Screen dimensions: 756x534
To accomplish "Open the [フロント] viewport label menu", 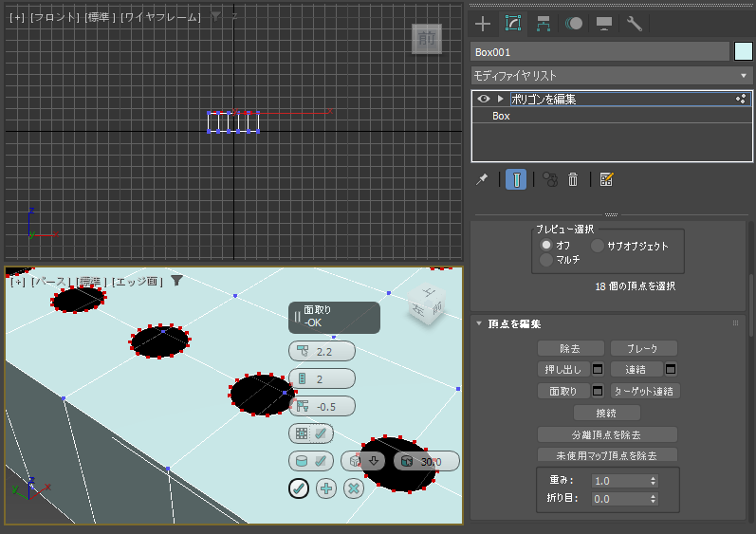I will pyautogui.click(x=55, y=17).
